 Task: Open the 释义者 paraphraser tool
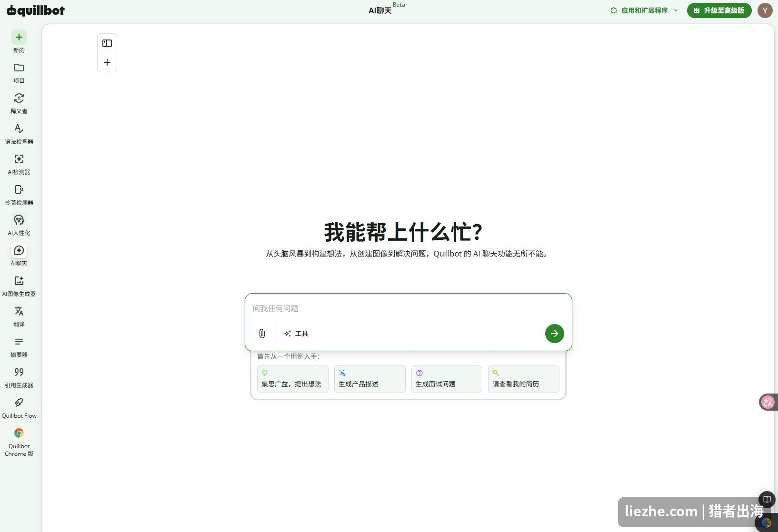point(19,103)
